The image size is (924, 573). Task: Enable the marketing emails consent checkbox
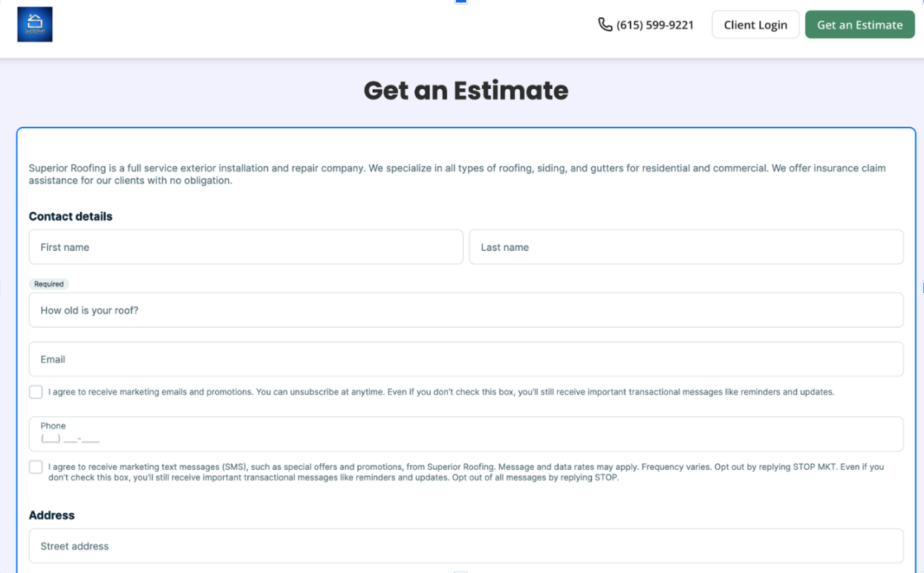(35, 391)
